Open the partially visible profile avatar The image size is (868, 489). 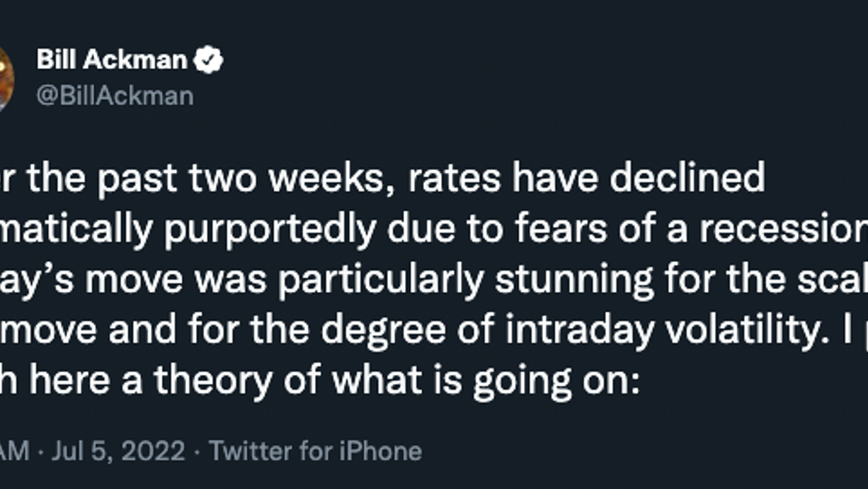click(x=6, y=78)
